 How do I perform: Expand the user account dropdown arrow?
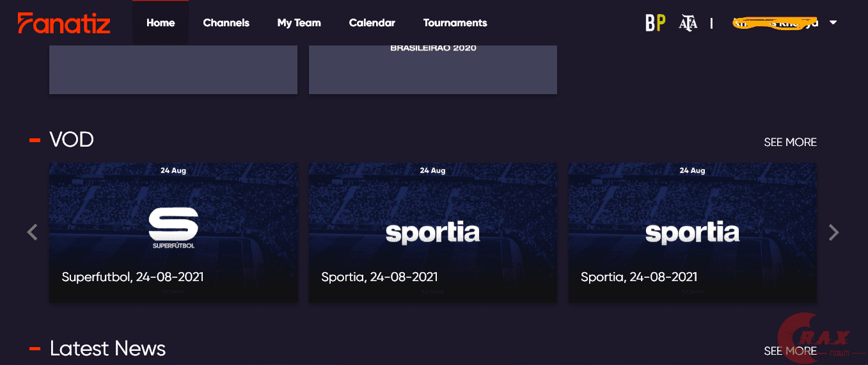[x=833, y=22]
